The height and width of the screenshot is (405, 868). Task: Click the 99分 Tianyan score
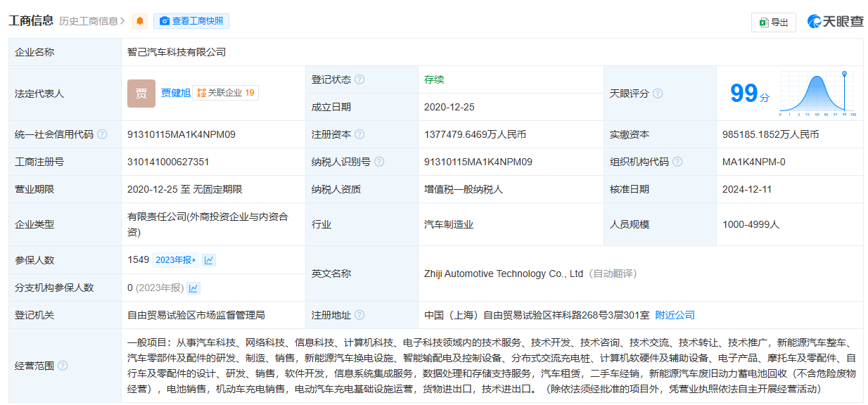pos(750,94)
